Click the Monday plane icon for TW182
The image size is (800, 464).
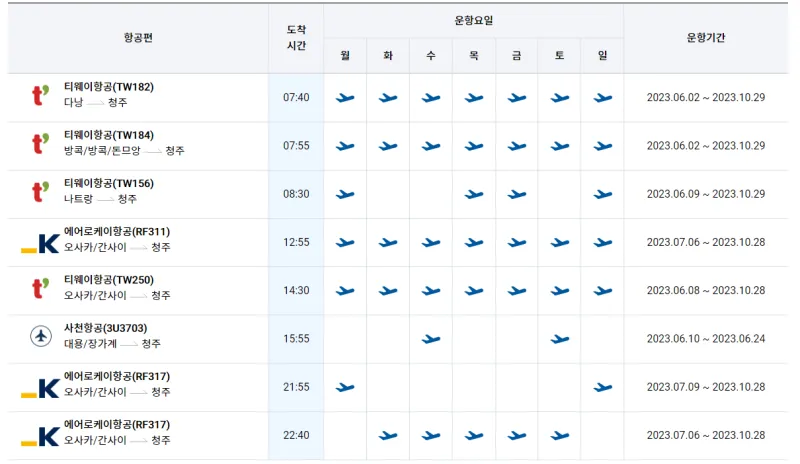click(345, 98)
